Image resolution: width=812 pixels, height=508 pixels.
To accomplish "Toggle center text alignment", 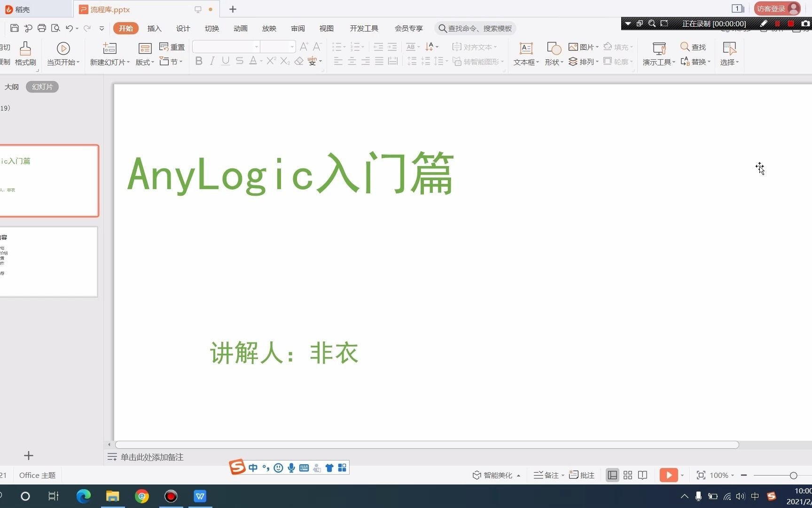I will 351,61.
